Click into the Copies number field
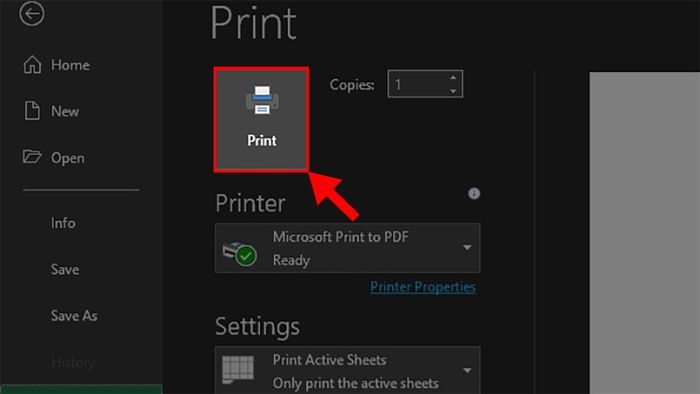Screen dimensions: 700x394 pos(418,84)
